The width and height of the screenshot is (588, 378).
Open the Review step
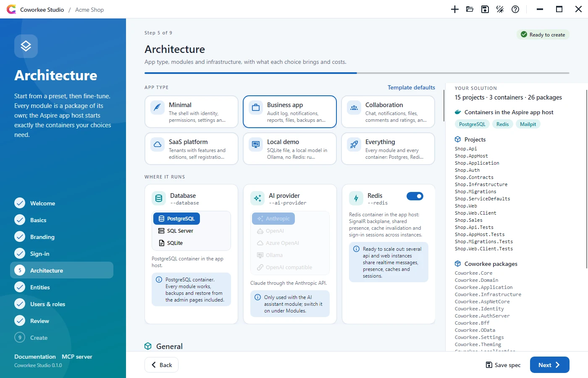pyautogui.click(x=62, y=321)
